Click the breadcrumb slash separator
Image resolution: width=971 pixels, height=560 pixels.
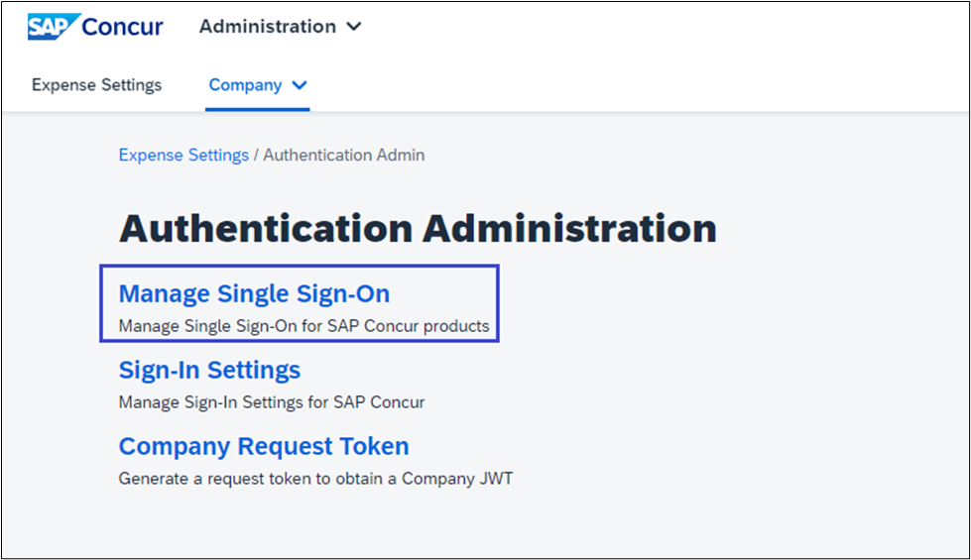256,155
